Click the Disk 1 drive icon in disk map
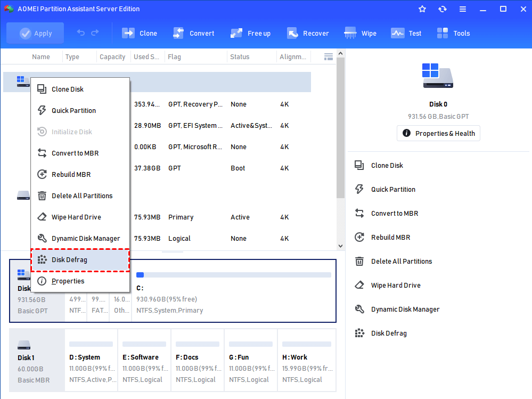532x399 pixels. [x=24, y=345]
